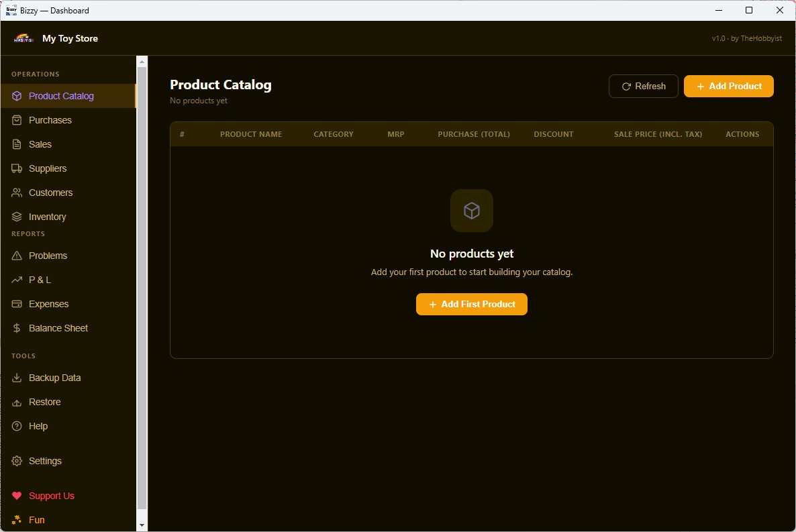This screenshot has height=532, width=796.
Task: Click the Purchases receipt icon
Action: [x=16, y=120]
